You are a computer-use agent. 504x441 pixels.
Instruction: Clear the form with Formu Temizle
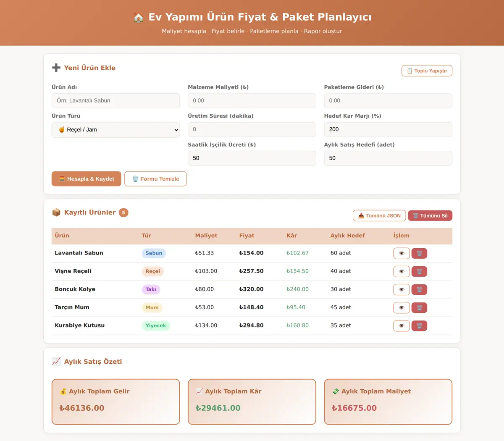pos(155,179)
